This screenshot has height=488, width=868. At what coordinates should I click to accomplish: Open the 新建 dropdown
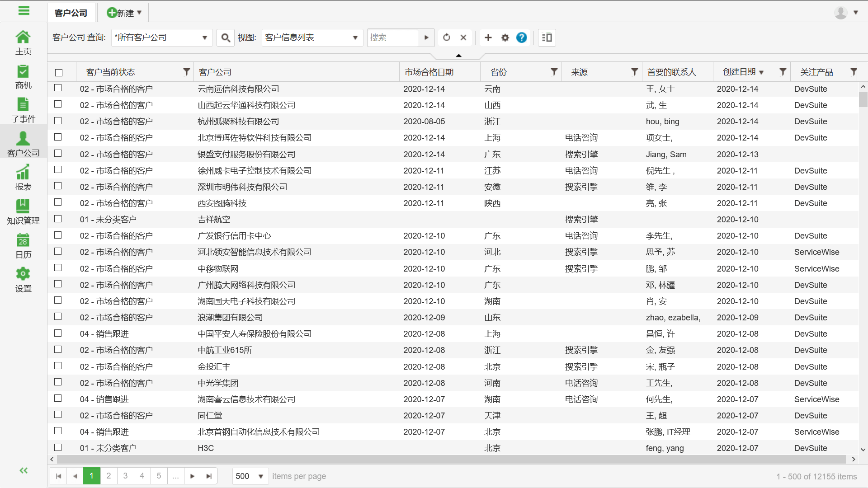pyautogui.click(x=123, y=13)
